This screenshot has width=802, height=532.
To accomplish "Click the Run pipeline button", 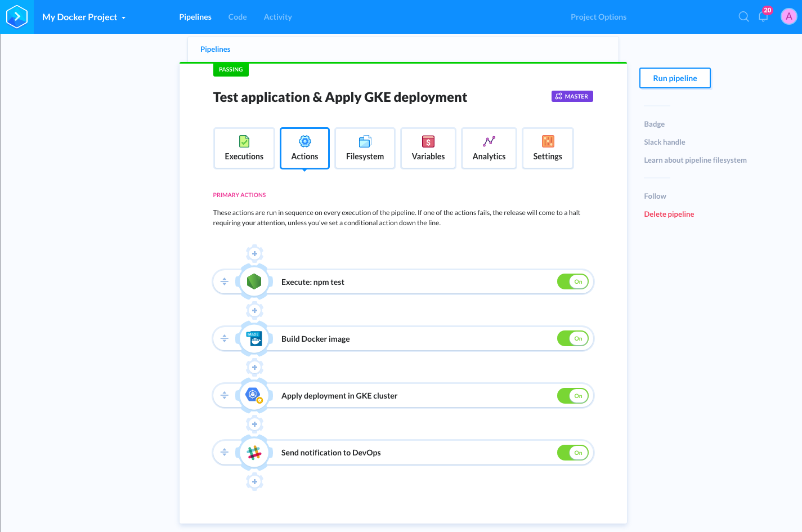I will [x=675, y=78].
